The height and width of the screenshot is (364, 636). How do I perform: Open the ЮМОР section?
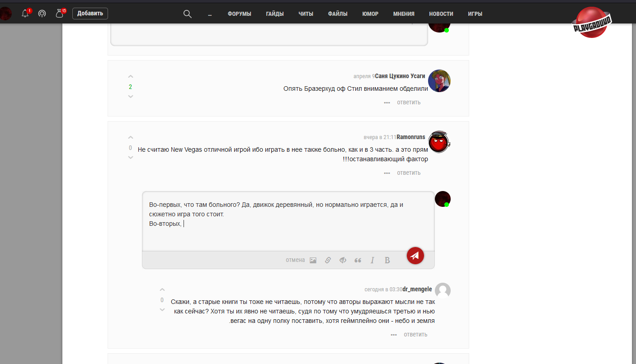pyautogui.click(x=370, y=14)
